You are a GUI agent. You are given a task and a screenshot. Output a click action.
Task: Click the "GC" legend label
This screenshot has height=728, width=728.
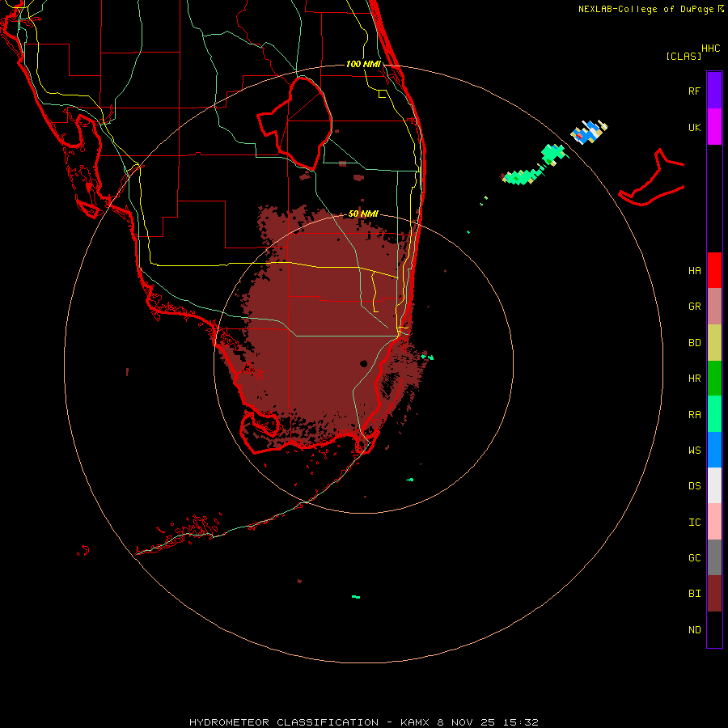(x=694, y=558)
